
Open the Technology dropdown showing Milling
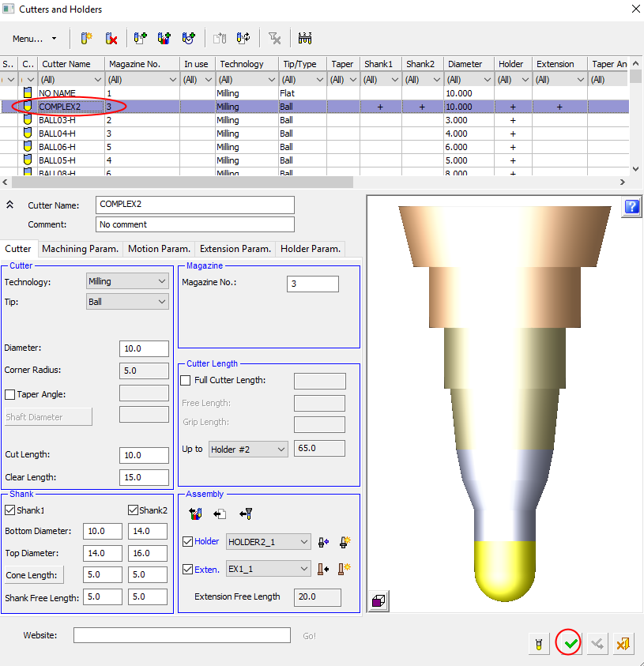click(127, 281)
